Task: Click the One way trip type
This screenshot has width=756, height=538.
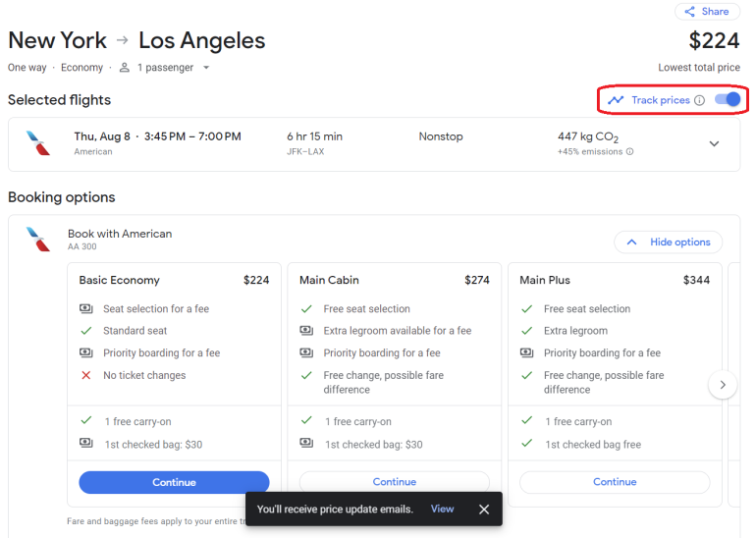Action: pos(27,68)
